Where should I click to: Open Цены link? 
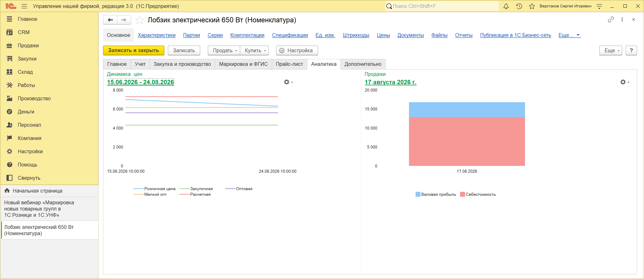[383, 35]
